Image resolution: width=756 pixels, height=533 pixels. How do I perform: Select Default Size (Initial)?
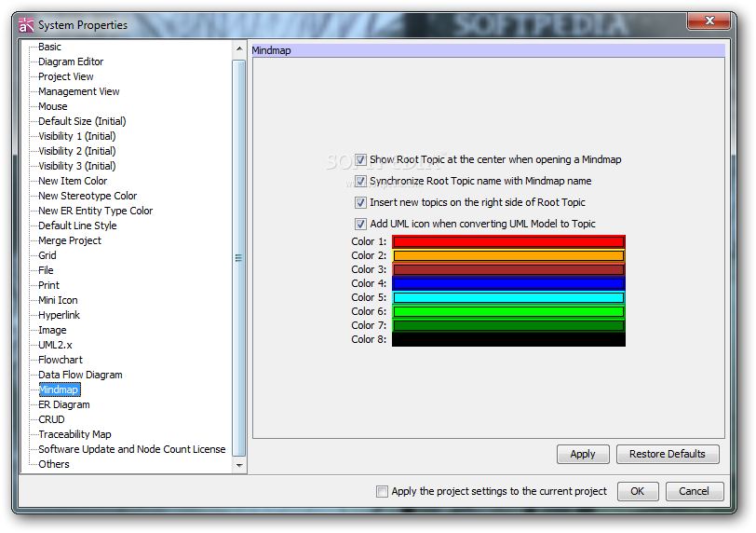coord(83,121)
